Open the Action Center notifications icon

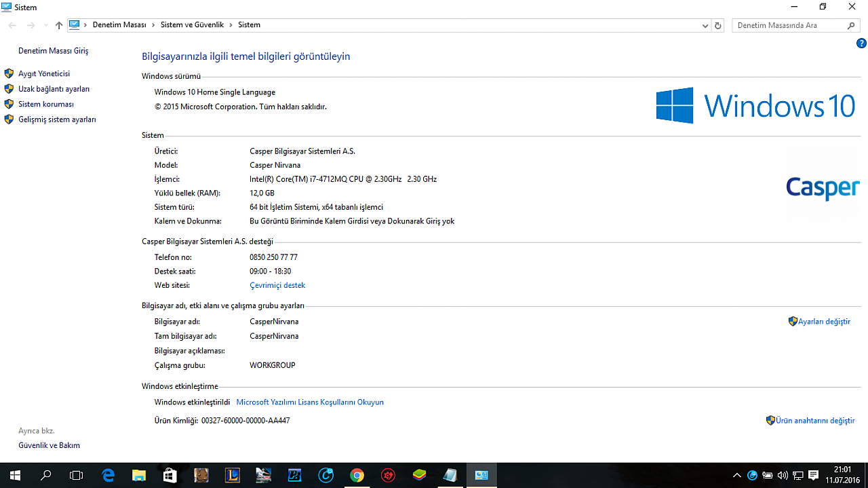pyautogui.click(x=814, y=476)
